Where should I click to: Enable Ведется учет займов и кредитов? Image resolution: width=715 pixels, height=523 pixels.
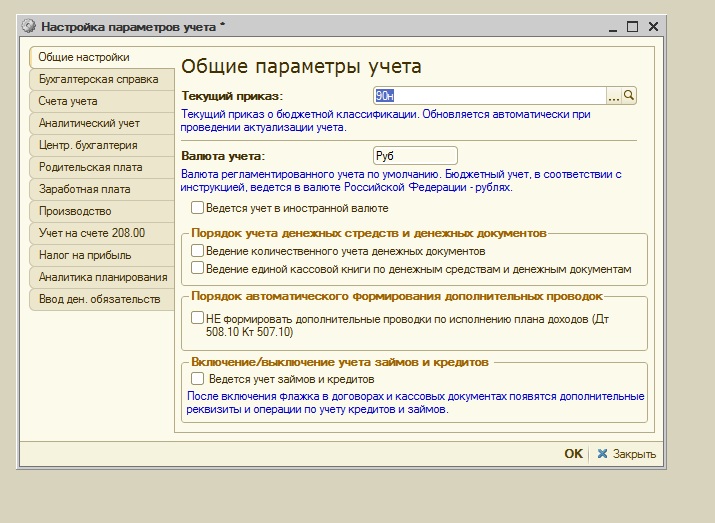click(x=197, y=378)
